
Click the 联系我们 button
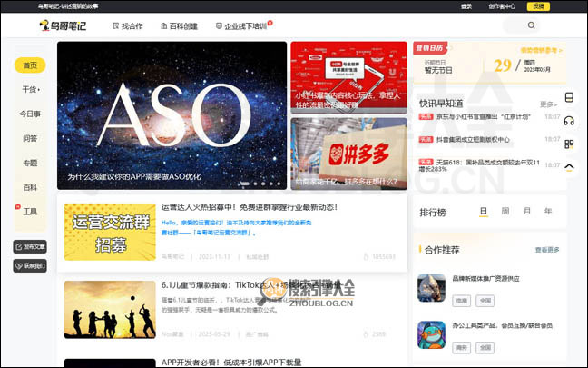30,266
